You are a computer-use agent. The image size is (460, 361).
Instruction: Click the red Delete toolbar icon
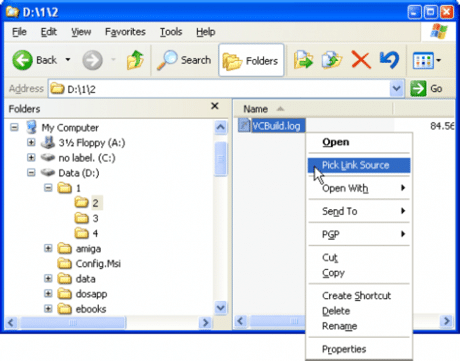coord(361,60)
